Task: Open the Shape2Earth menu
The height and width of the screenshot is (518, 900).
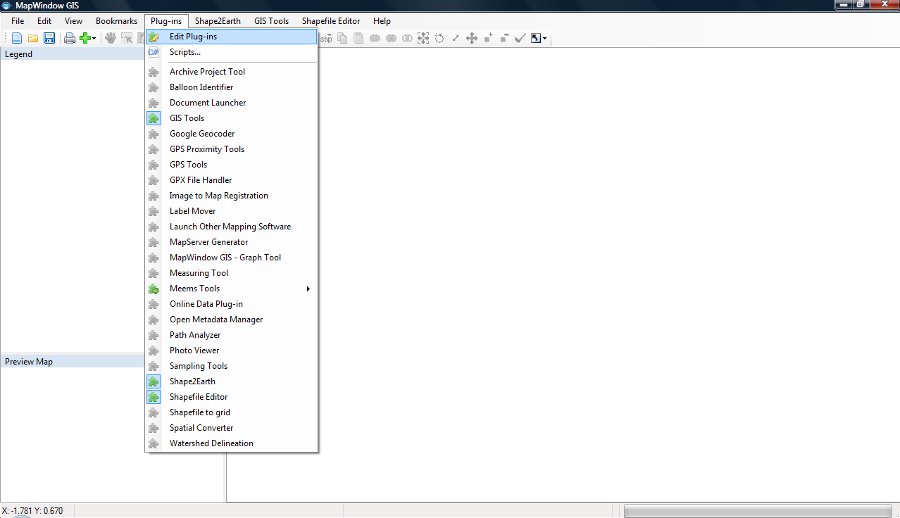Action: pyautogui.click(x=218, y=21)
